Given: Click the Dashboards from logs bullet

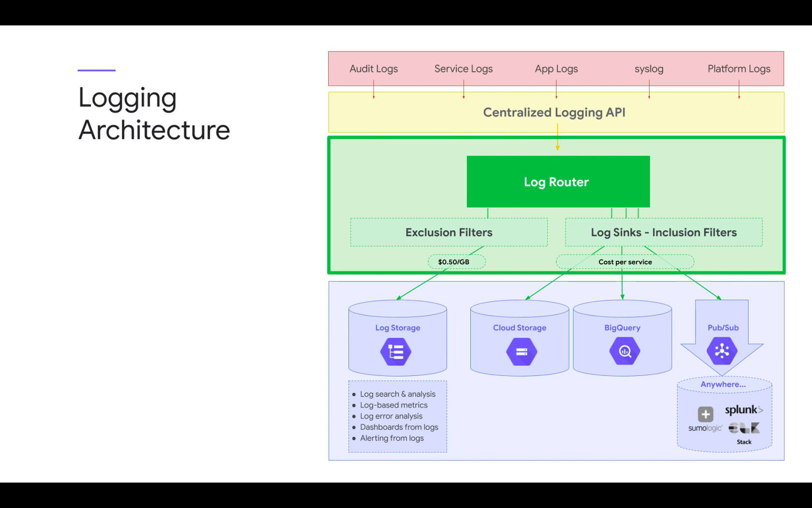Looking at the screenshot, I should (x=399, y=427).
